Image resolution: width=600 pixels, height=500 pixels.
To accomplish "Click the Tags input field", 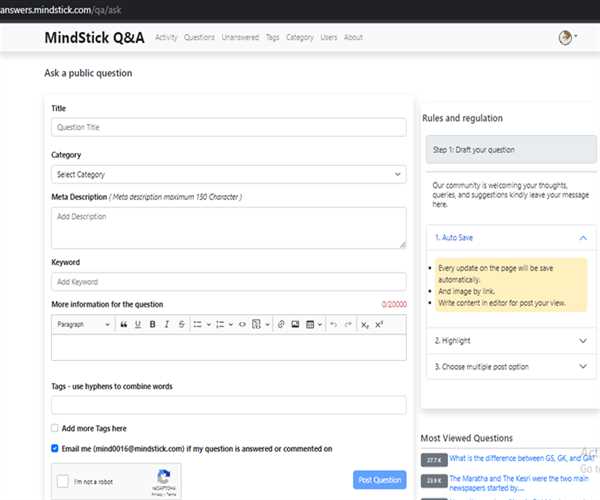I will 229,405.
